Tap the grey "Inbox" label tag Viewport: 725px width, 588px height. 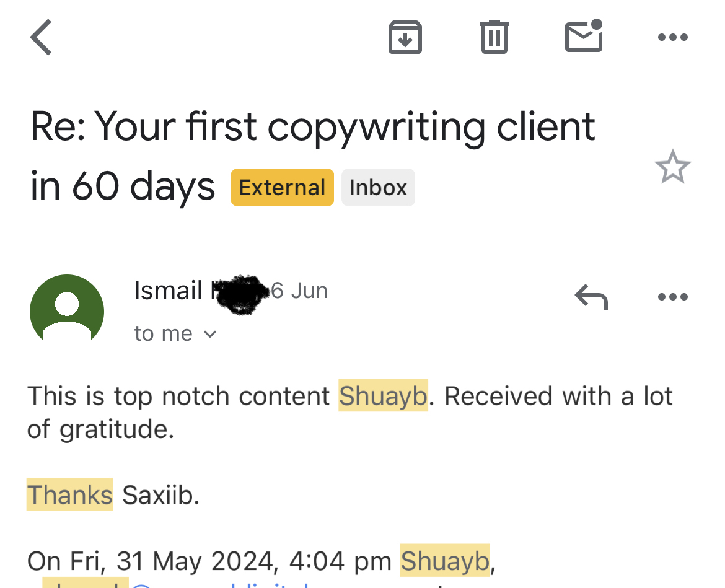[x=378, y=188]
